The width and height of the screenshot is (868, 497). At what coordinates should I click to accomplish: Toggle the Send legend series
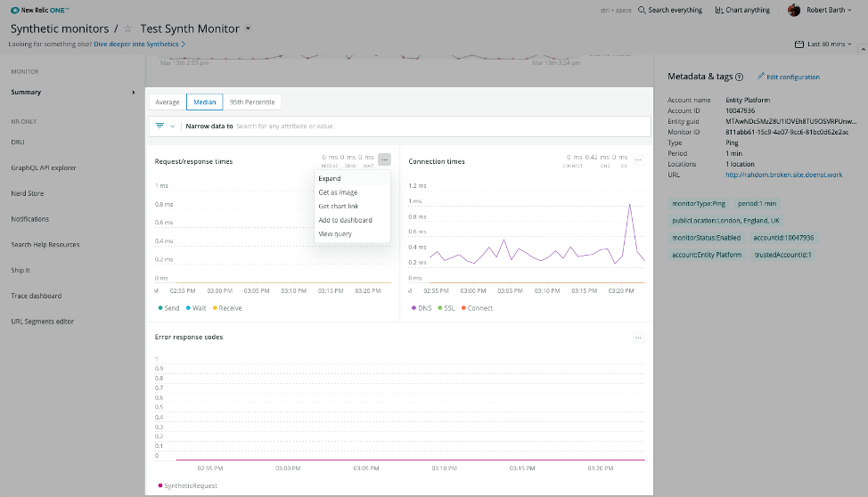[168, 308]
